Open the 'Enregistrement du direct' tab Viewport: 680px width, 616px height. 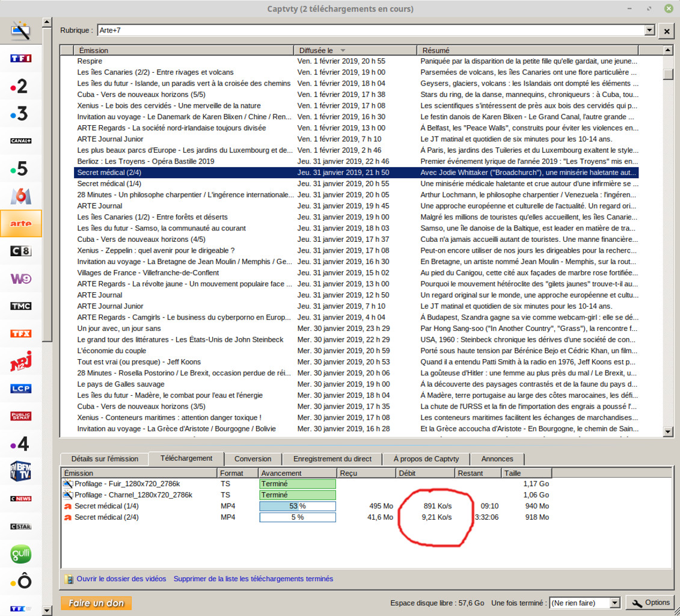[332, 458]
